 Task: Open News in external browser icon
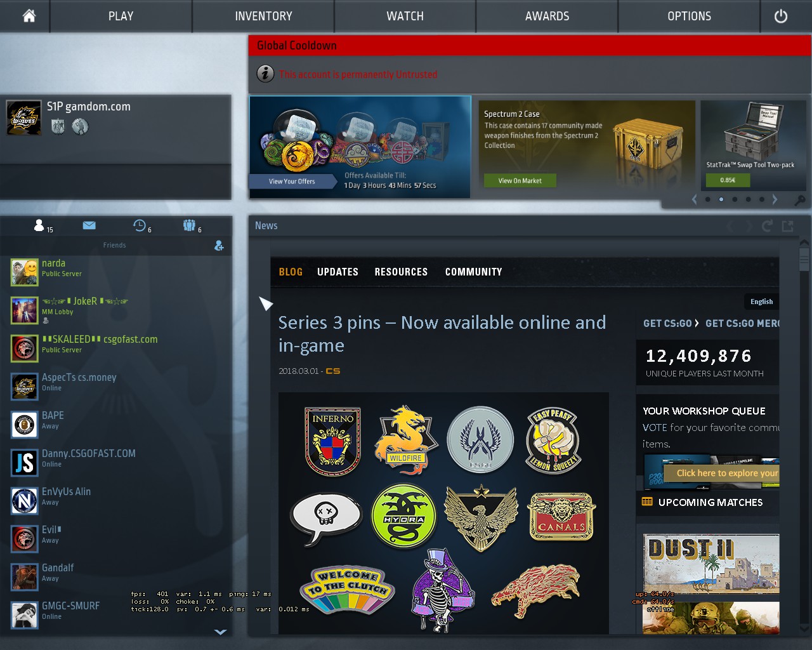click(788, 226)
